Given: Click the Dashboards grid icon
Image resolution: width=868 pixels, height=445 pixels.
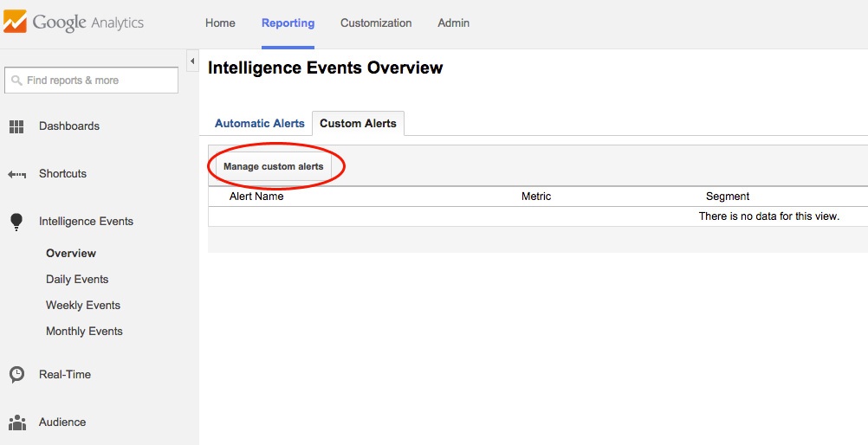Looking at the screenshot, I should [16, 127].
